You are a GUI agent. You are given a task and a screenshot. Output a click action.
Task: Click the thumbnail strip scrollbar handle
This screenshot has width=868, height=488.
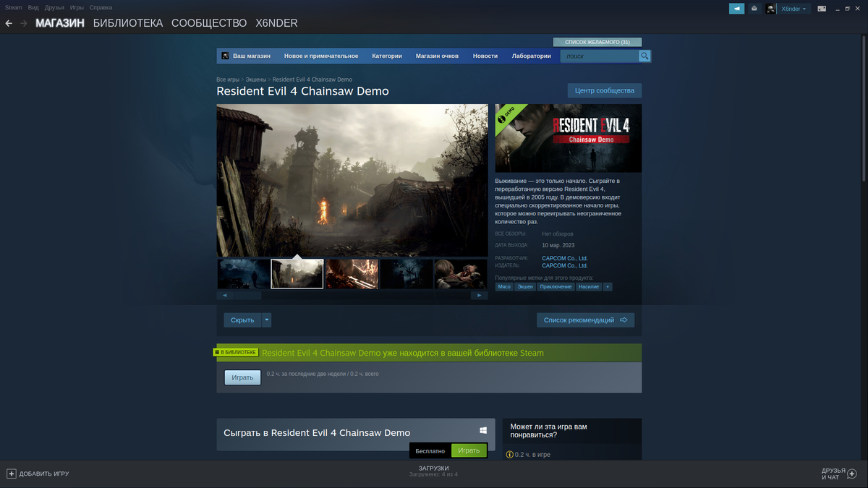(x=247, y=296)
